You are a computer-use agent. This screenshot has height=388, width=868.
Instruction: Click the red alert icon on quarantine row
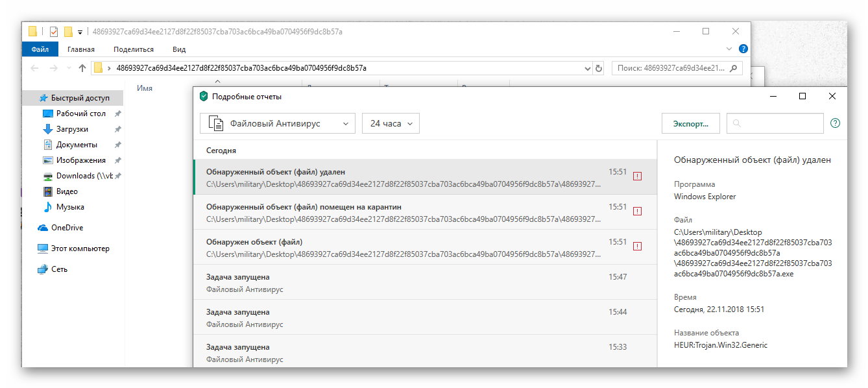[636, 211]
